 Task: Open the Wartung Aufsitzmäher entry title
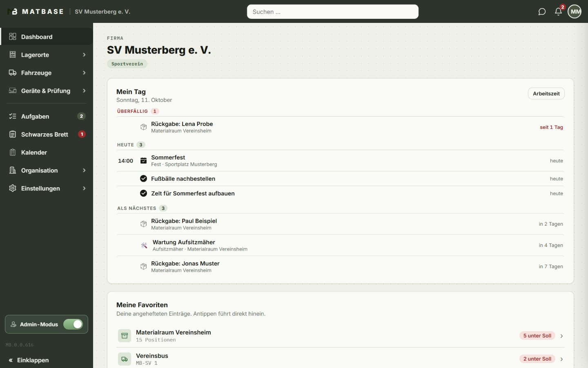click(x=184, y=242)
